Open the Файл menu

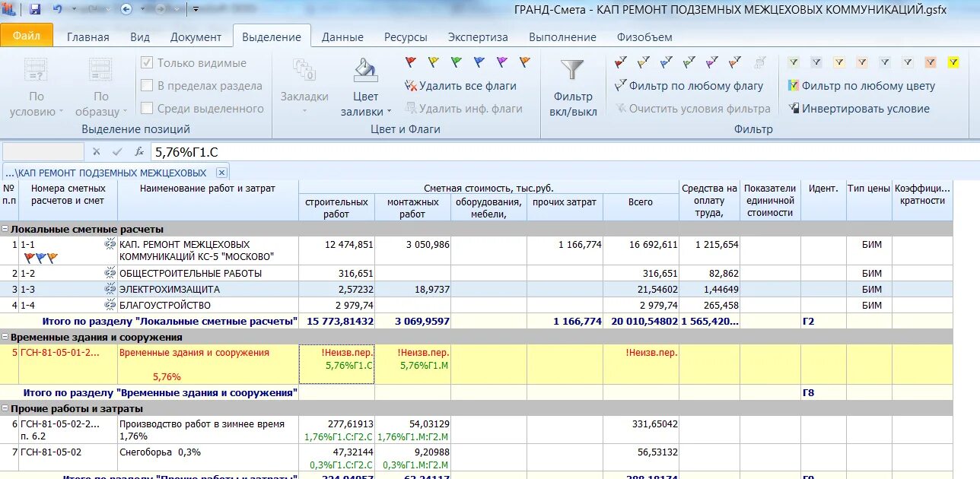[x=27, y=36]
